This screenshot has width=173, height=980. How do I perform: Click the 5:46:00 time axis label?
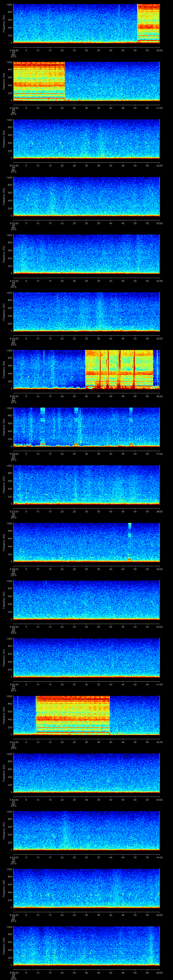(x=160, y=972)
